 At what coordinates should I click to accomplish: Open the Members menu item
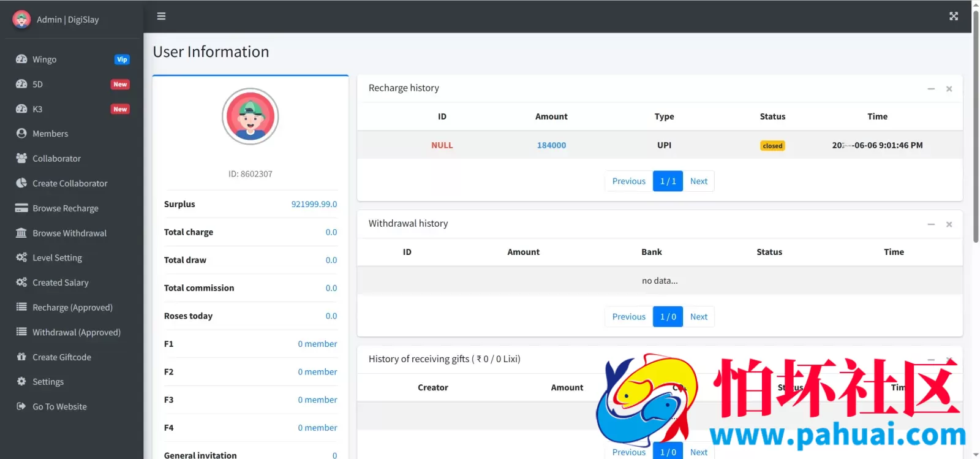point(72,134)
